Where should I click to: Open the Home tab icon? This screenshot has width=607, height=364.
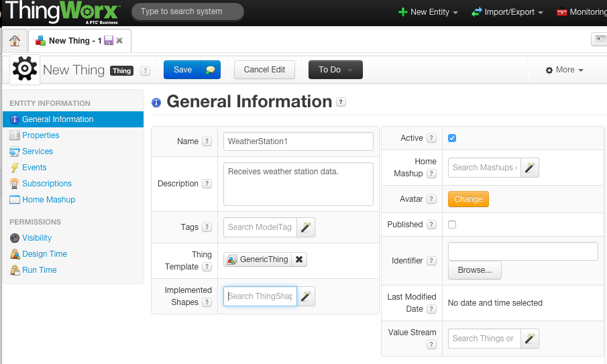pyautogui.click(x=15, y=41)
